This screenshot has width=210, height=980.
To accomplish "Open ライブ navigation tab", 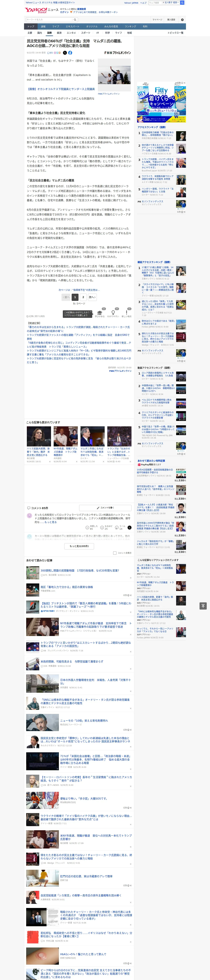I will coord(56,26).
